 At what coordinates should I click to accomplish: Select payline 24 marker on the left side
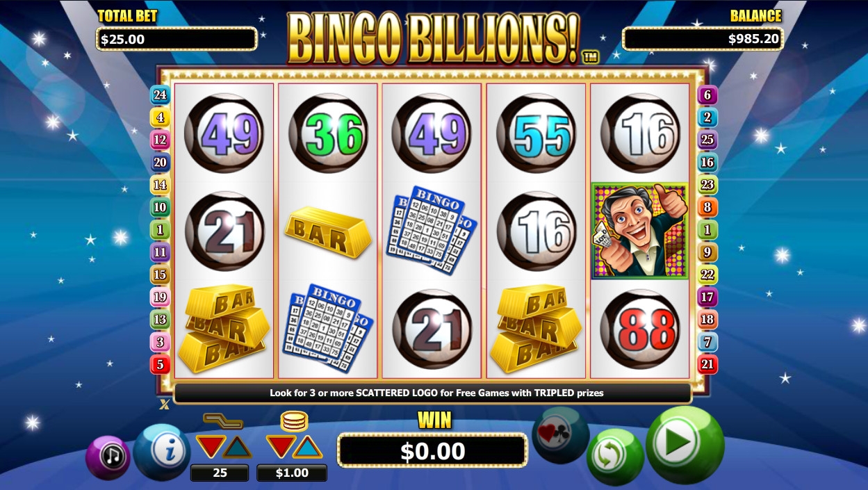pos(160,95)
